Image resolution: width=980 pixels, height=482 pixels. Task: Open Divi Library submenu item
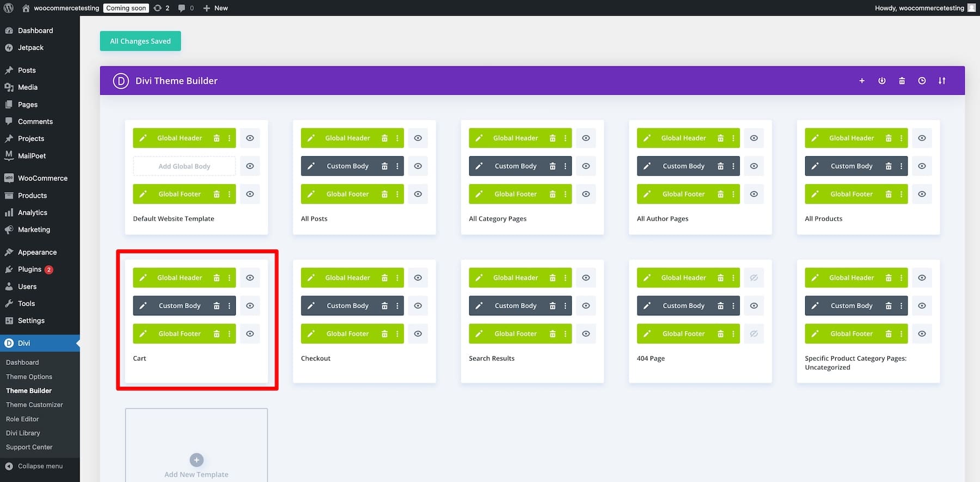click(23, 433)
